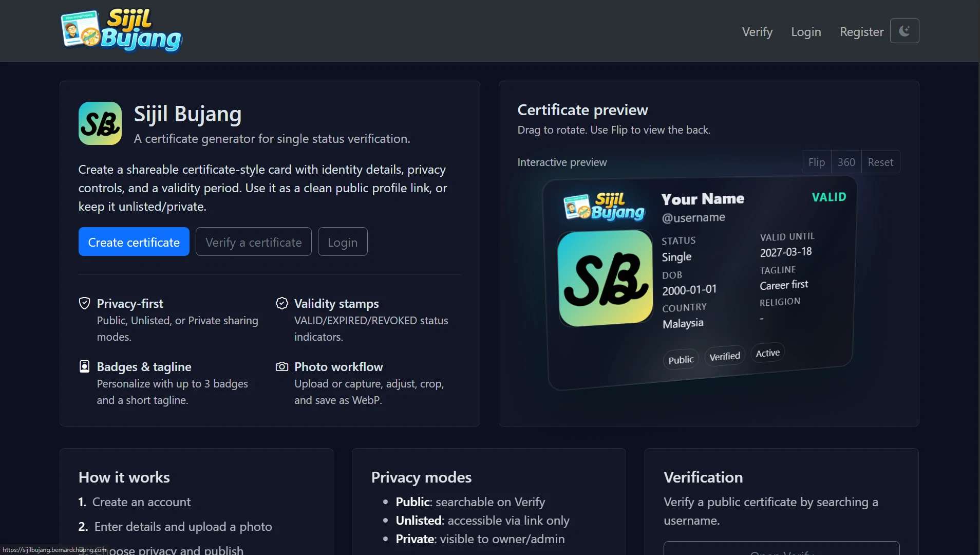Click the Malaysia country value

[683, 323]
